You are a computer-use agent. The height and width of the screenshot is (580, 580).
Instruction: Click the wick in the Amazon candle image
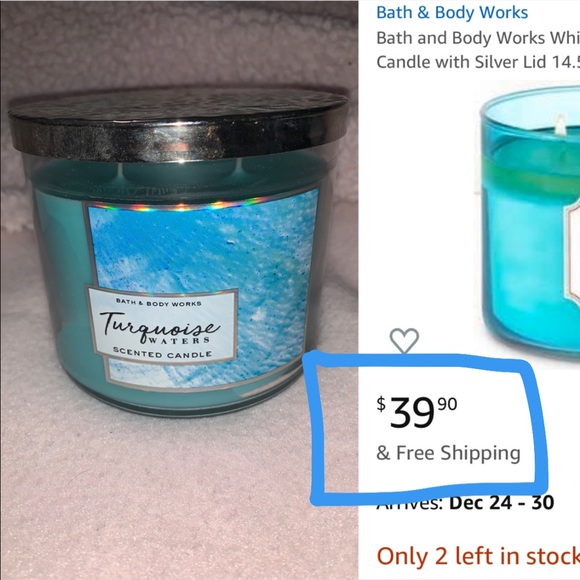560,124
